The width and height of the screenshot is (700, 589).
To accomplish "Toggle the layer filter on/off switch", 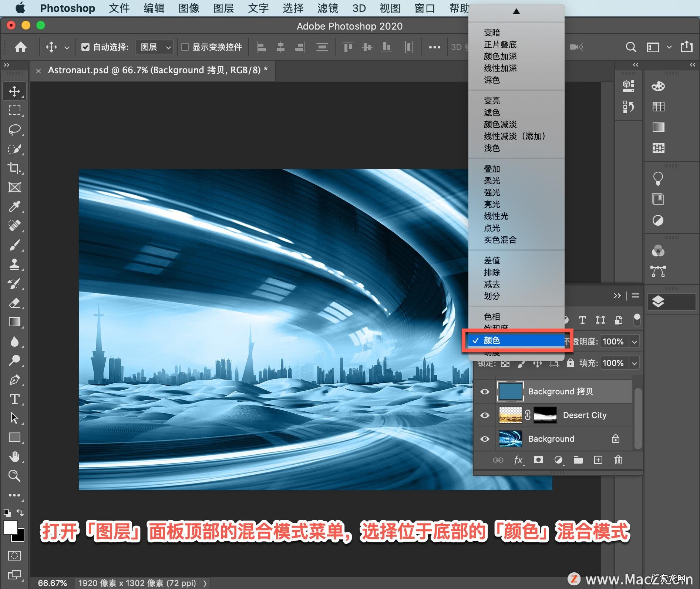I will pyautogui.click(x=637, y=320).
